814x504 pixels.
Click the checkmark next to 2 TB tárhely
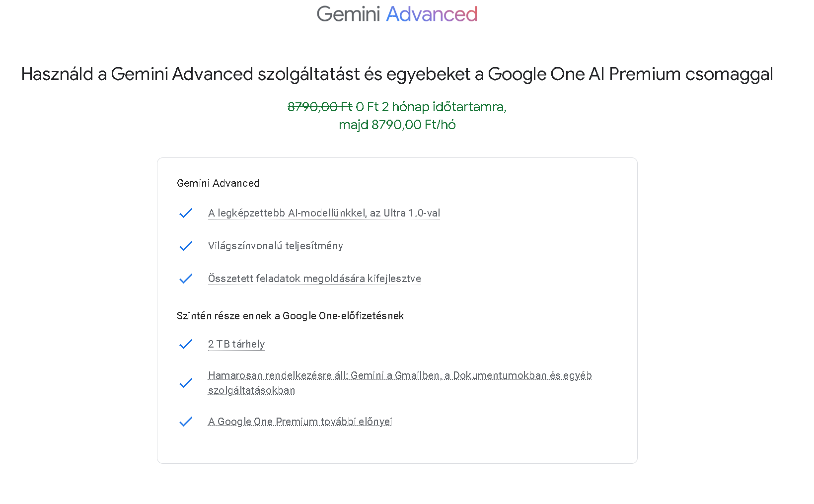tap(186, 344)
